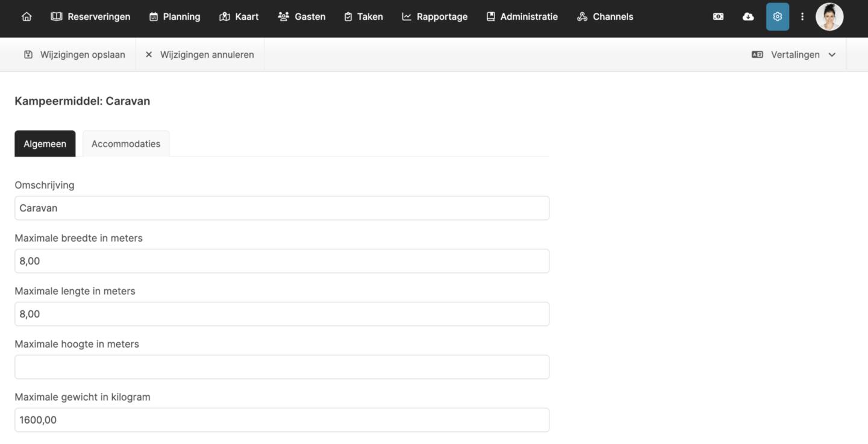Expand the Vertalingen dropdown
This screenshot has height=444, width=868.
794,55
